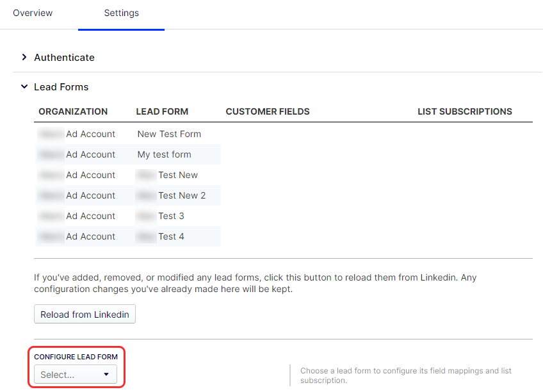Viewport: 543px width, 392px height.
Task: Select the My test form row
Action: pos(164,154)
